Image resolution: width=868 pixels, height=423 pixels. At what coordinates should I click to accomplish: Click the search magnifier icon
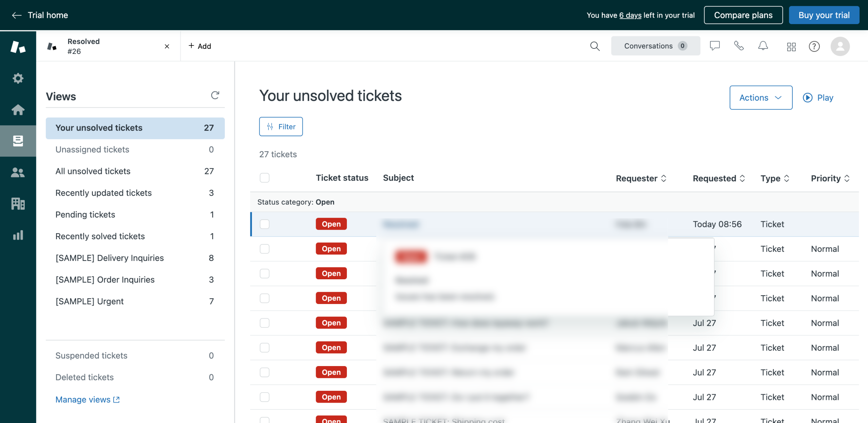click(x=595, y=46)
